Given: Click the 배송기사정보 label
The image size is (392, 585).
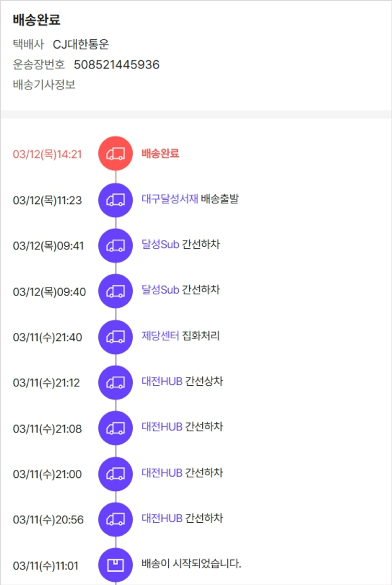Looking at the screenshot, I should click(44, 85).
